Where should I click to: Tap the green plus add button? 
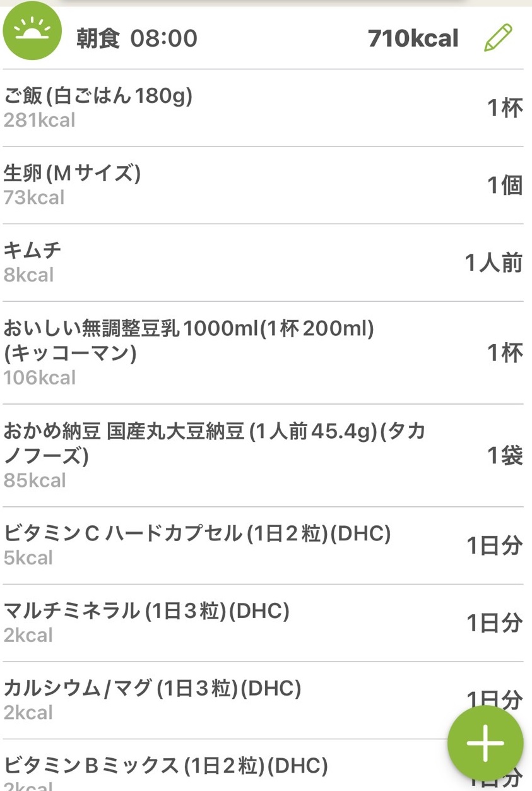(485, 743)
